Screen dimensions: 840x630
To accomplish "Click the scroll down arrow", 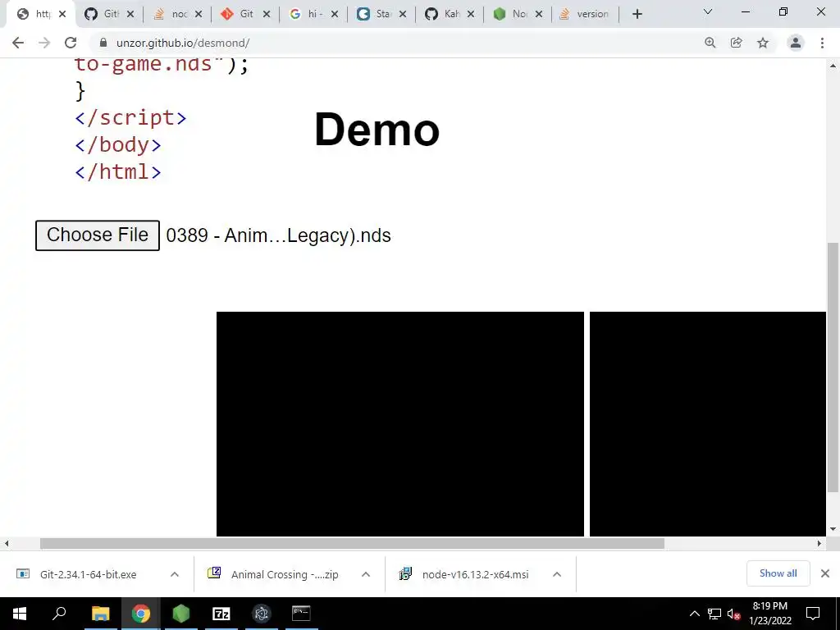I will (x=833, y=529).
